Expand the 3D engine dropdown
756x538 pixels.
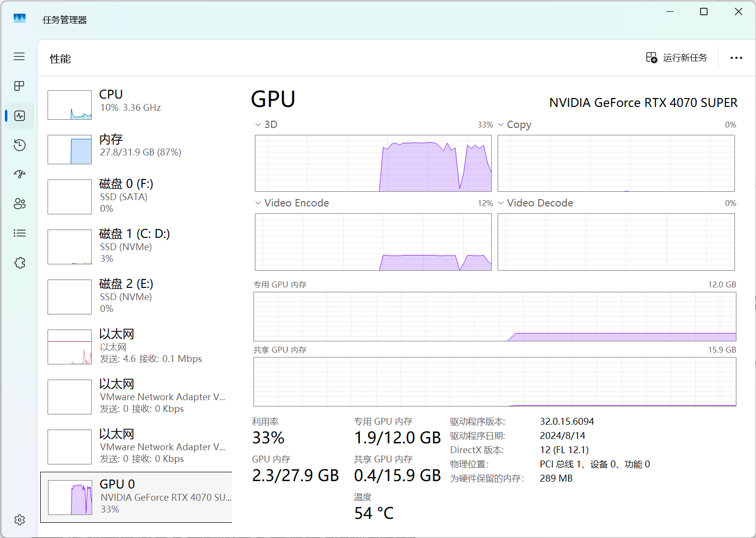tap(258, 125)
